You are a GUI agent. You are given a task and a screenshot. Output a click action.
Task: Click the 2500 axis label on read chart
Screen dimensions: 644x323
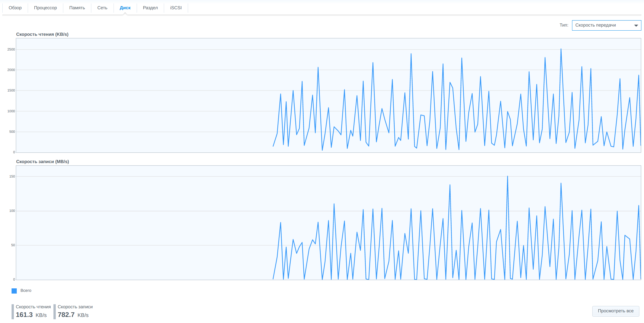click(11, 49)
